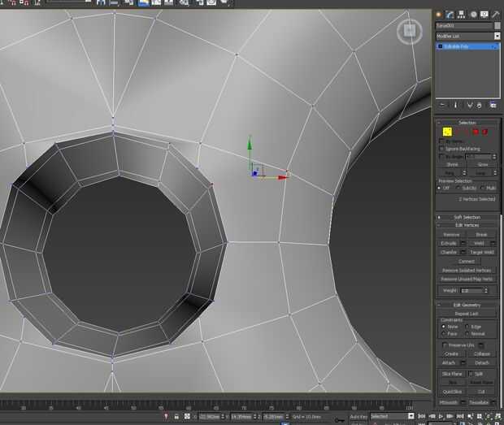Switch to the Modify panel tab

(450, 14)
